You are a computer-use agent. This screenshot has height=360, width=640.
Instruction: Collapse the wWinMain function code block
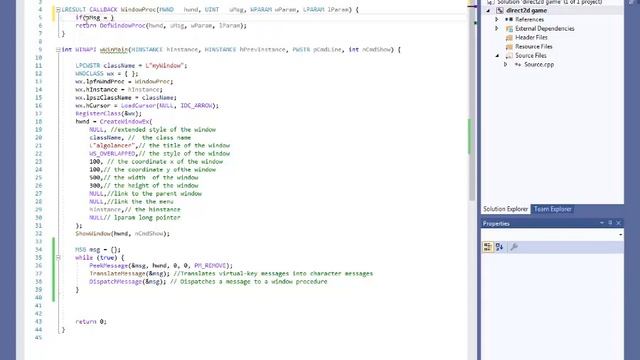[58, 49]
